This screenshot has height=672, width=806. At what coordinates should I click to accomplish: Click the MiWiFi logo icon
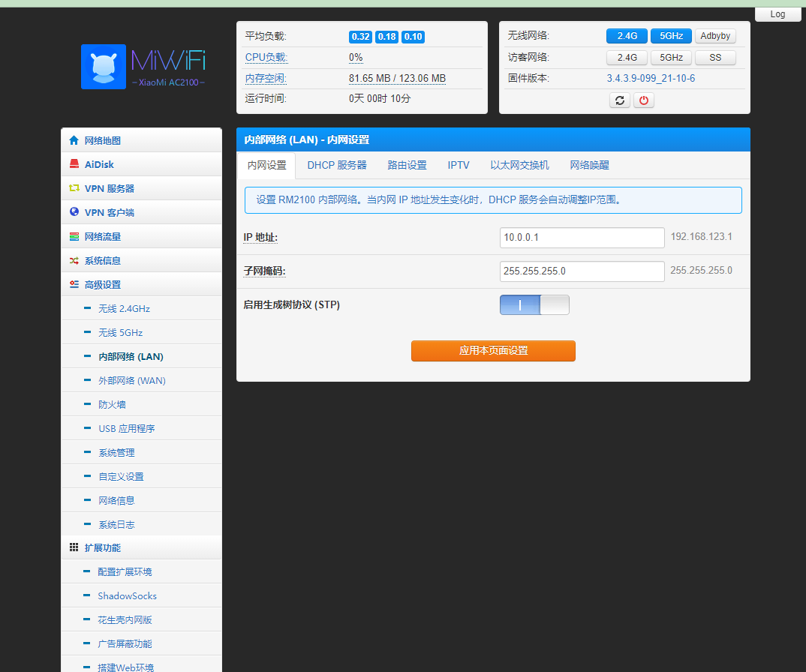click(104, 67)
